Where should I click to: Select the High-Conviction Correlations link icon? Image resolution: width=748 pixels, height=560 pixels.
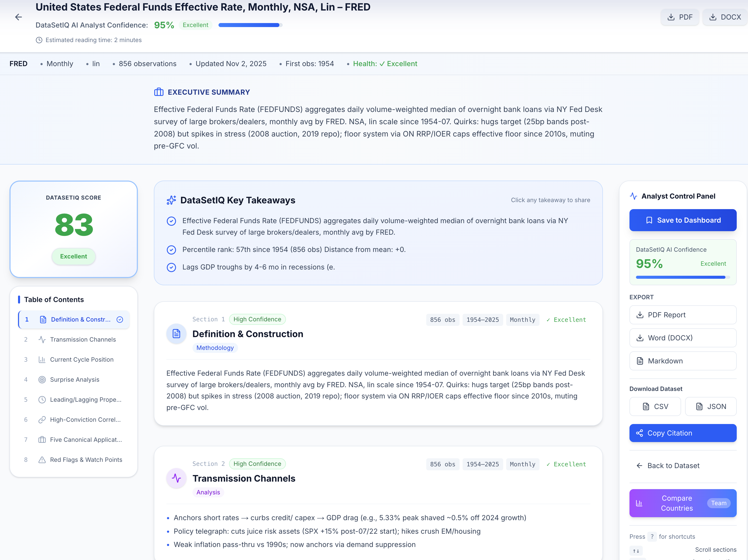(x=42, y=419)
